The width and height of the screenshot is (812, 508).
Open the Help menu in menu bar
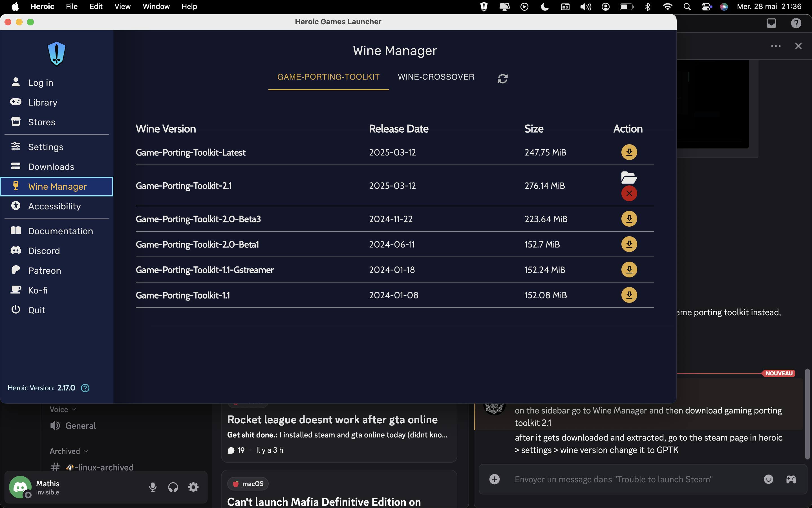(x=189, y=6)
